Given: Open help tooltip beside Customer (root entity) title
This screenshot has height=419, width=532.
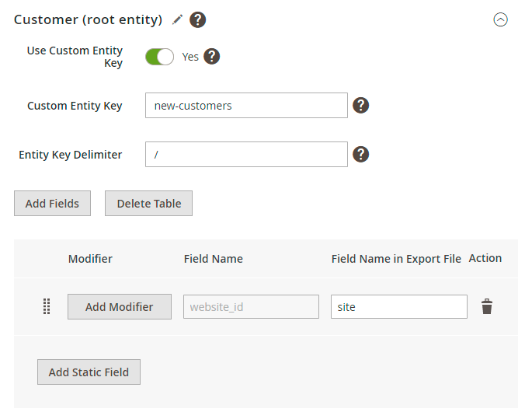Looking at the screenshot, I should [x=198, y=19].
